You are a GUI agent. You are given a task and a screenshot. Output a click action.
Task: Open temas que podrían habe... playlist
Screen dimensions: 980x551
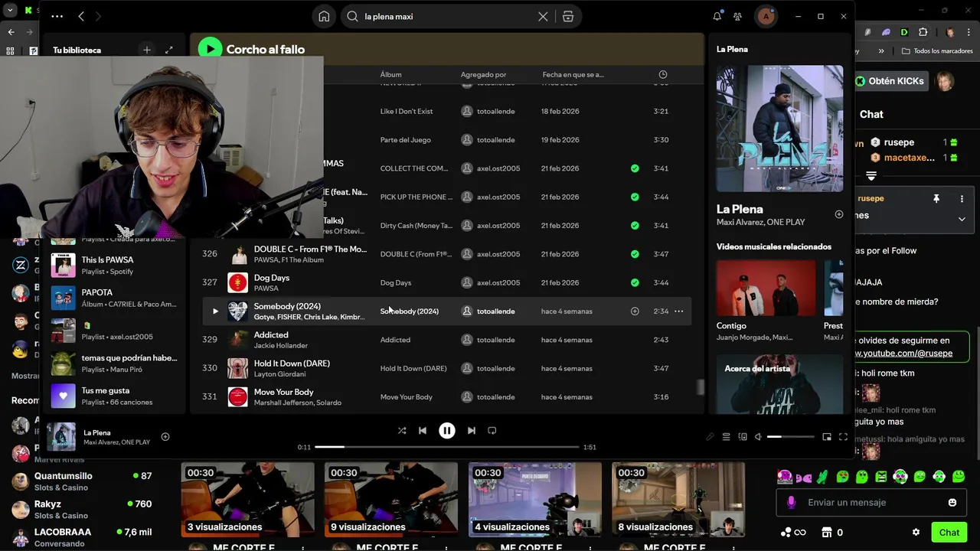pyautogui.click(x=115, y=363)
